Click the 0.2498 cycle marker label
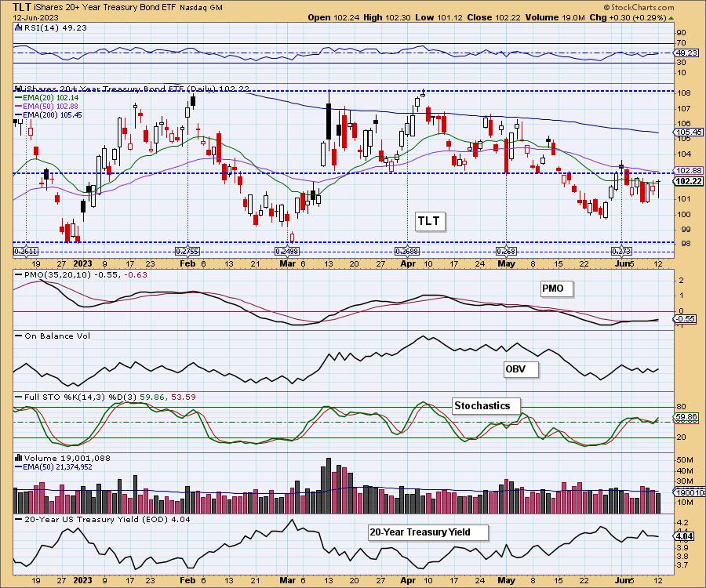 [287, 252]
